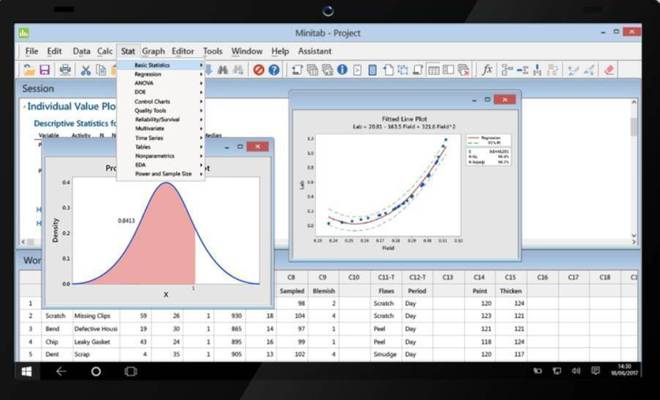This screenshot has height=400, width=660.
Task: Expand the Control Charts submenu
Action: [161, 101]
